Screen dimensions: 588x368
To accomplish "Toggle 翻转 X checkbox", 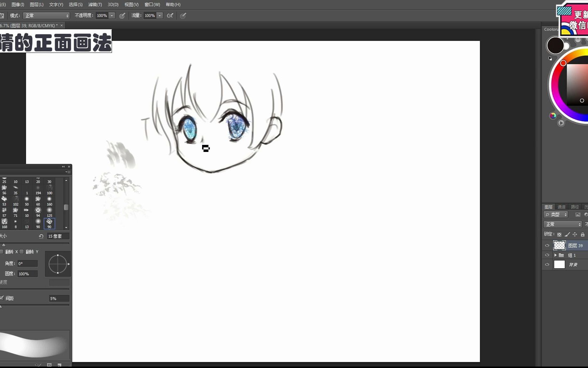I will [x=1, y=252].
